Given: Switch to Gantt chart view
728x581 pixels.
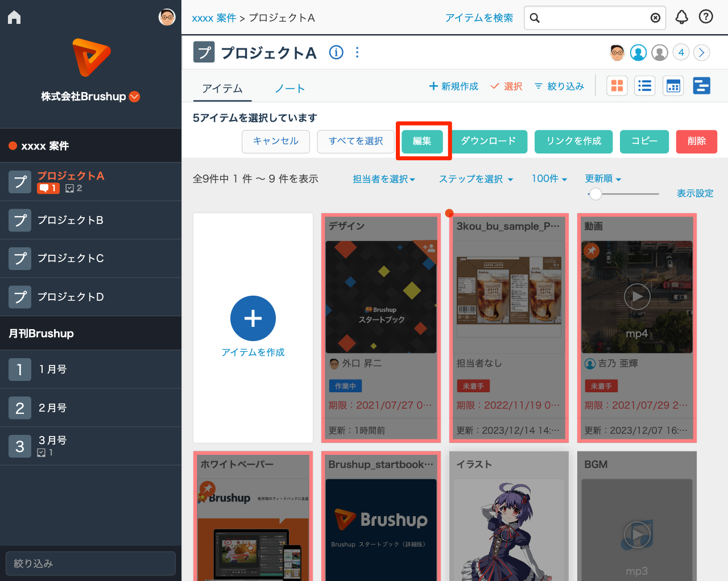Looking at the screenshot, I should [x=701, y=86].
